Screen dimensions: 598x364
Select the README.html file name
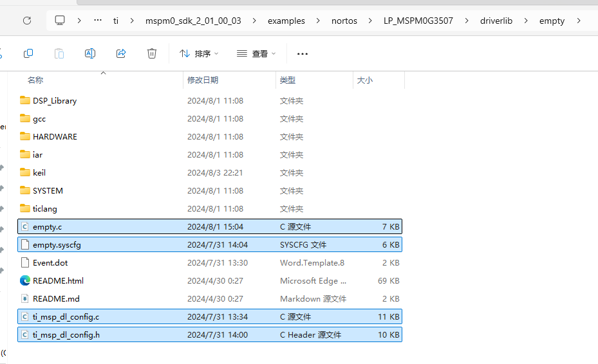click(x=58, y=280)
